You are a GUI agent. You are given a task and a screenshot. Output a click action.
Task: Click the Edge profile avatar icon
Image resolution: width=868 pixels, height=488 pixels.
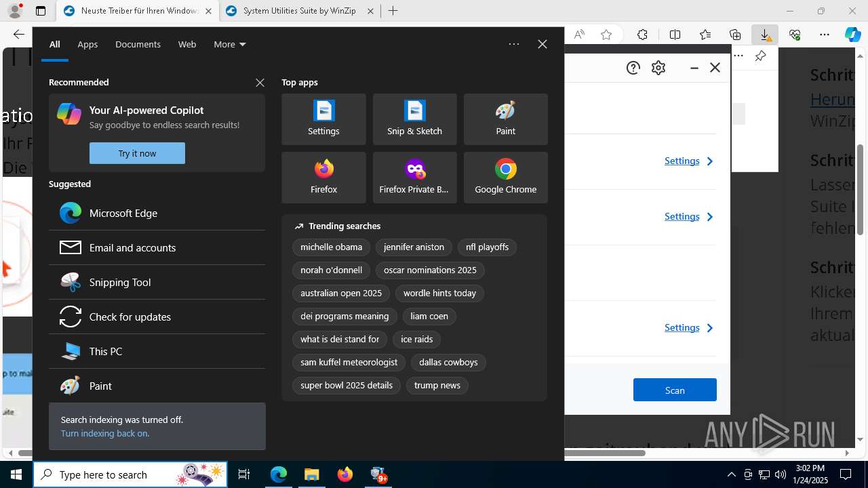pyautogui.click(x=15, y=11)
